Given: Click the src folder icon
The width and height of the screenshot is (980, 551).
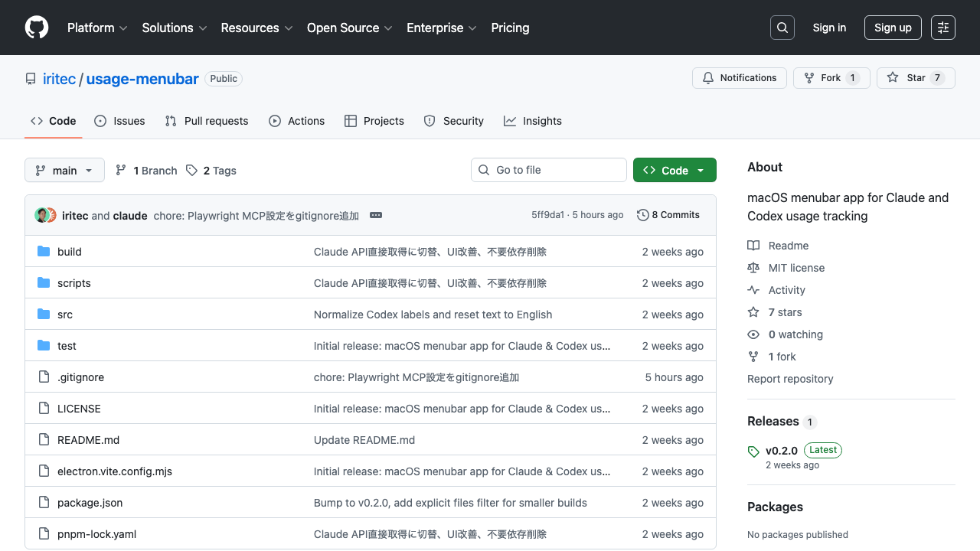Looking at the screenshot, I should pos(44,314).
